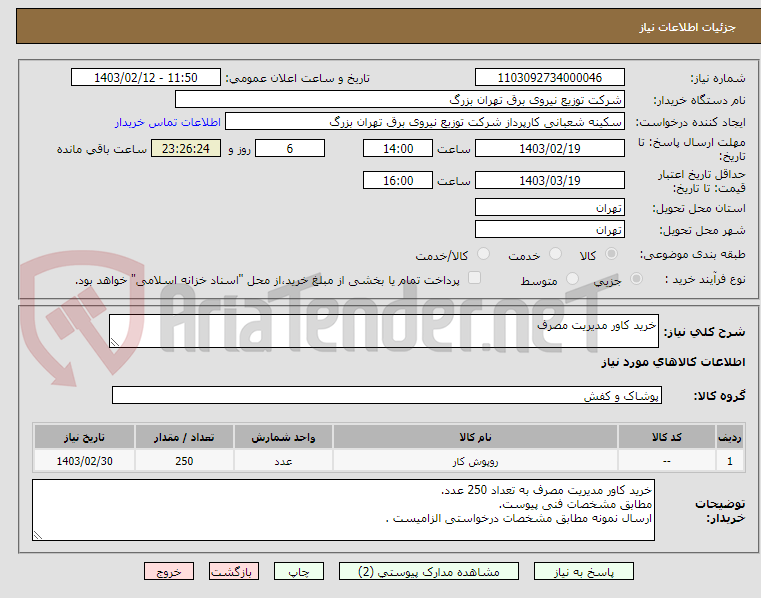761x598 pixels.
Task: Click the واحد شمارش column header
Action: [x=283, y=437]
